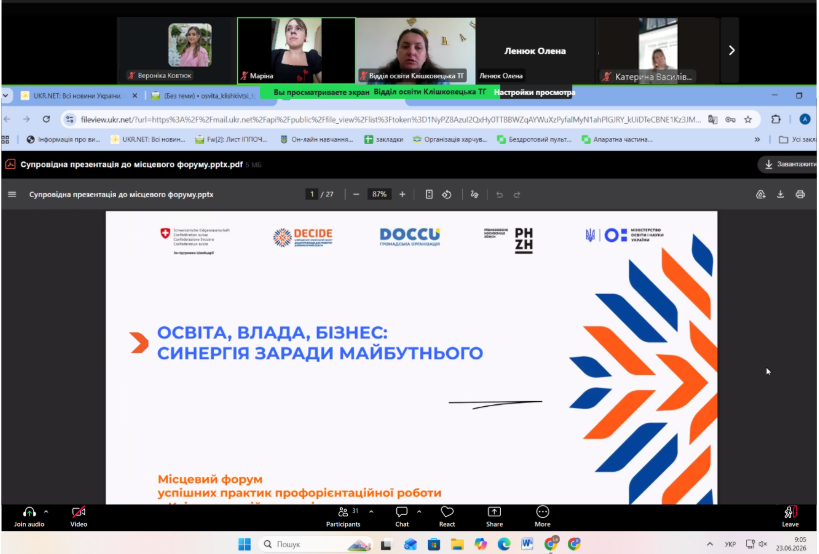Zoom out PDF with minus button
Screen dimensions: 819x554
356,194
